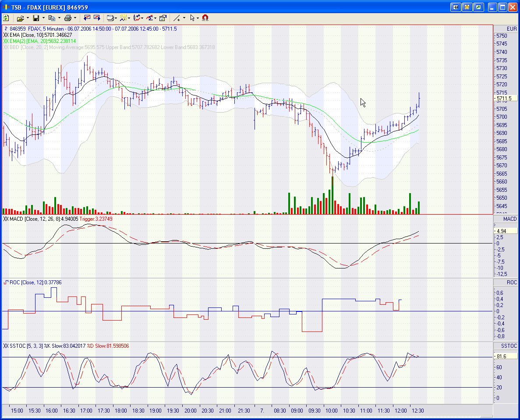Click the green refresh chart icon
The width and height of the screenshot is (520, 420).
[x=6, y=18]
